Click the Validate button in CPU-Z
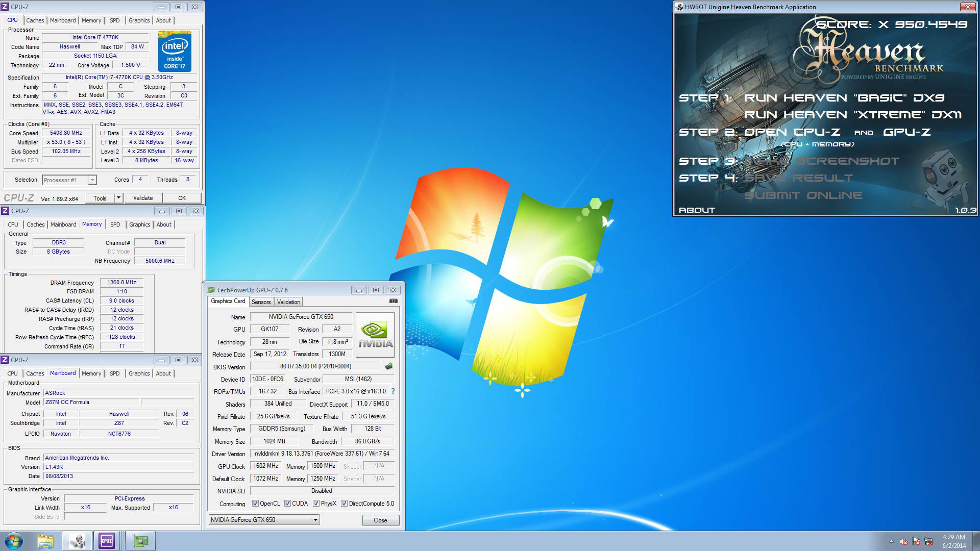980x551 pixels. 143,198
